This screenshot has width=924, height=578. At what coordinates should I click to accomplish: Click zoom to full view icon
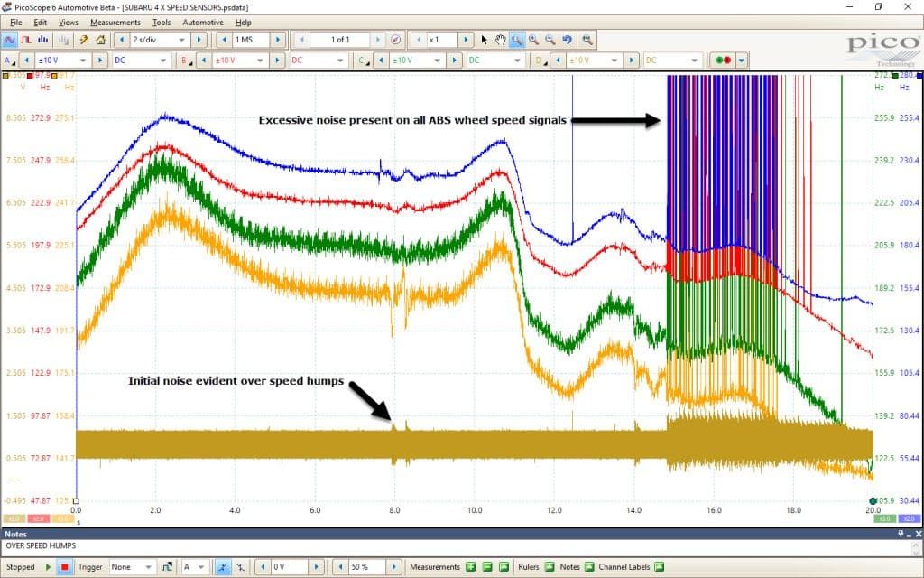[x=587, y=40]
